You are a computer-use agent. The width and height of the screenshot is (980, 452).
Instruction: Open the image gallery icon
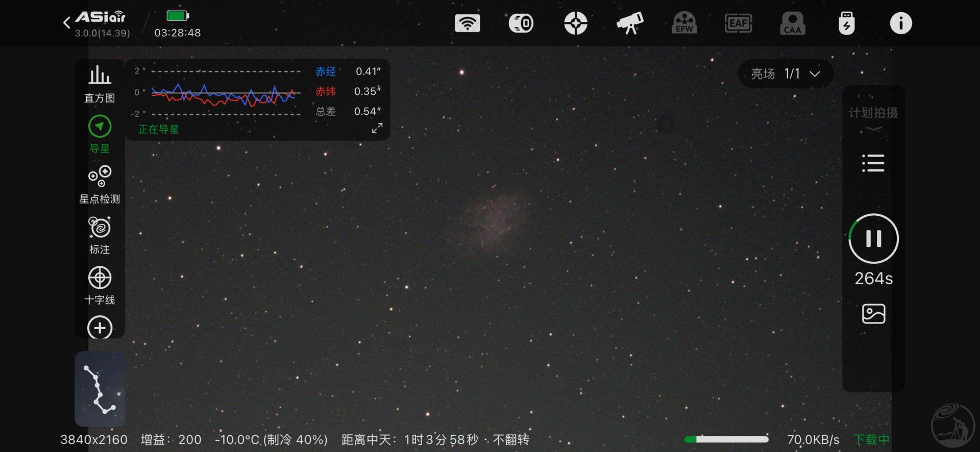point(873,314)
